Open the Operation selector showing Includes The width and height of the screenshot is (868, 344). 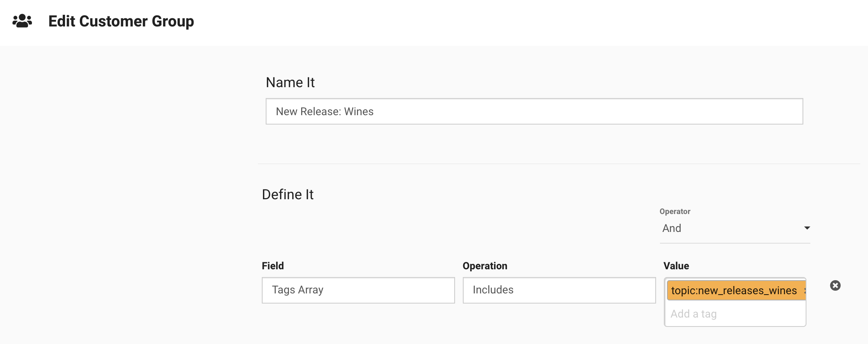(x=559, y=290)
